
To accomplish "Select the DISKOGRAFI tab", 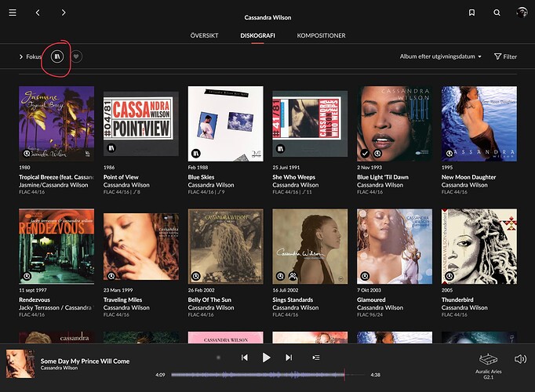I will coord(257,35).
